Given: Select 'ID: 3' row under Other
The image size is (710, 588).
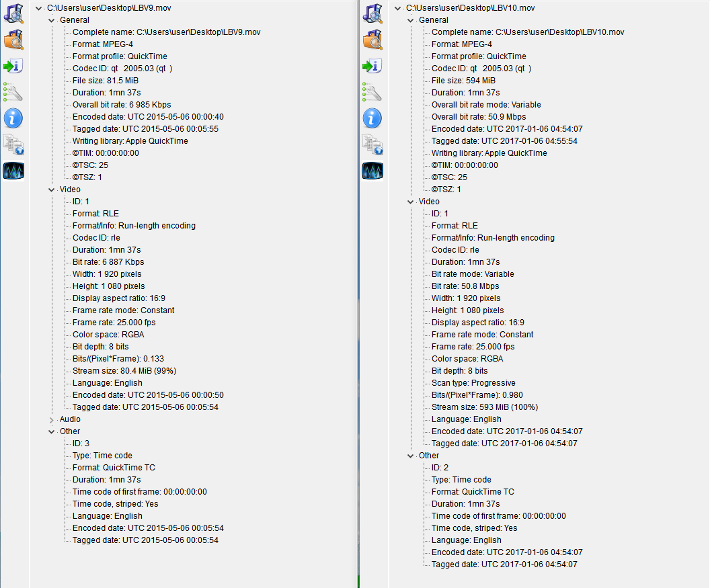Looking at the screenshot, I should (x=81, y=444).
